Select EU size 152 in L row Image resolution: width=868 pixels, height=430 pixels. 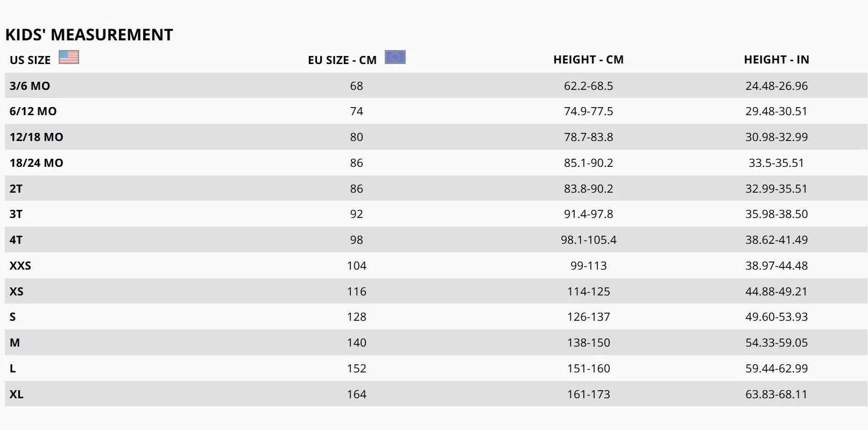(x=356, y=369)
